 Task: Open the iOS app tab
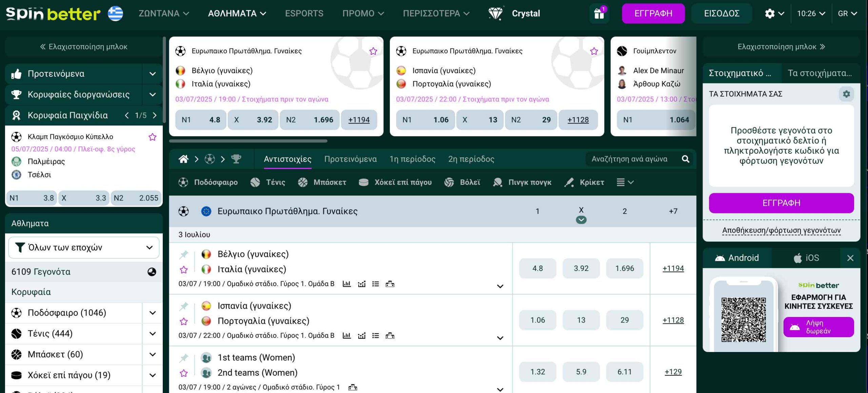pyautogui.click(x=806, y=258)
